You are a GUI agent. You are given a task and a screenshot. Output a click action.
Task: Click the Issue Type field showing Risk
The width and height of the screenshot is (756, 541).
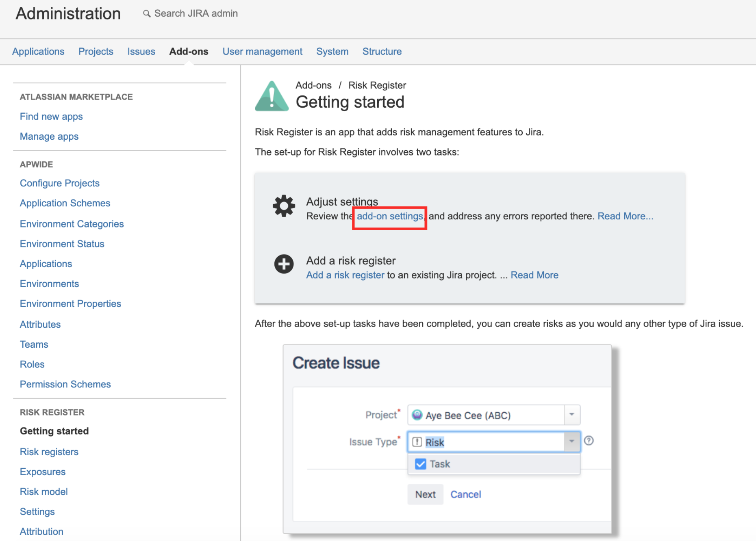pyautogui.click(x=494, y=441)
